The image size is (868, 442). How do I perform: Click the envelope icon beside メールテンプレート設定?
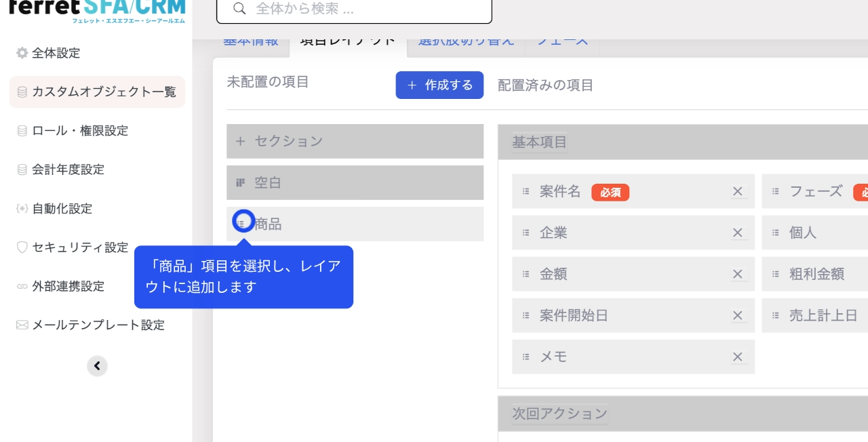tap(22, 325)
